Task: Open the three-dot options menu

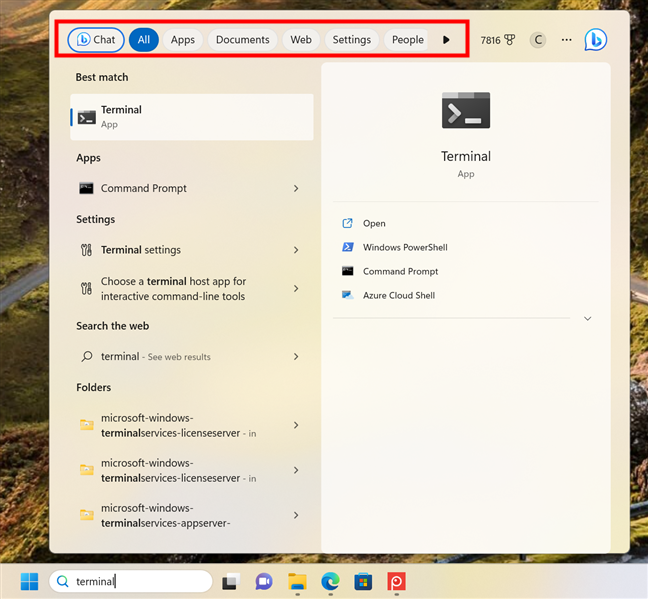Action: click(567, 40)
